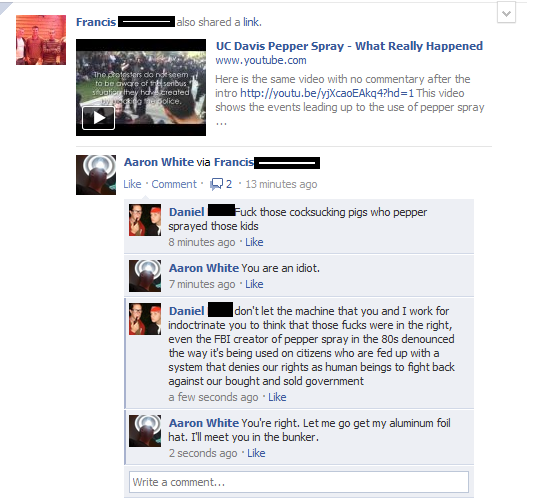Open the www.youtube.com source link

click(261, 61)
